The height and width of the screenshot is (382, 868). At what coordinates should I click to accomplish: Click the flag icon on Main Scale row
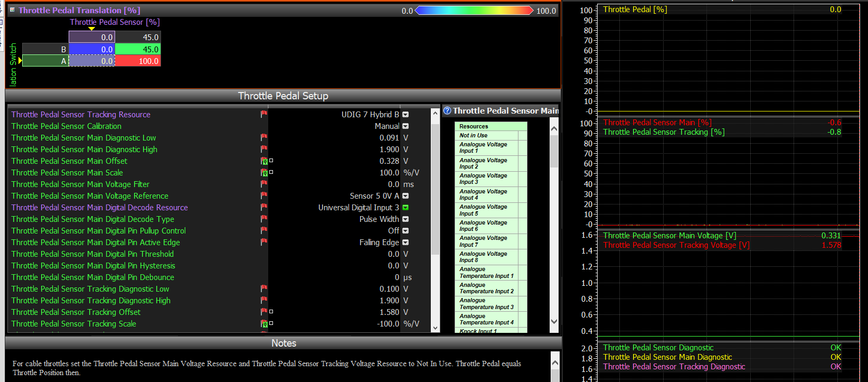coord(264,172)
